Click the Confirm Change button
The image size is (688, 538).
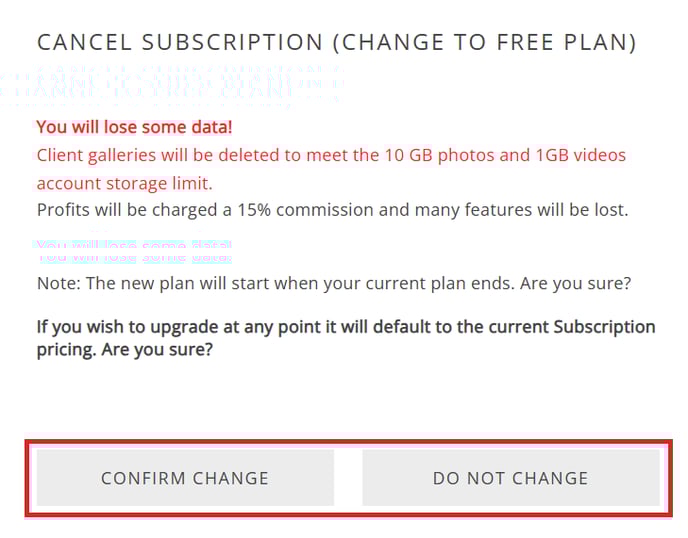coord(185,478)
